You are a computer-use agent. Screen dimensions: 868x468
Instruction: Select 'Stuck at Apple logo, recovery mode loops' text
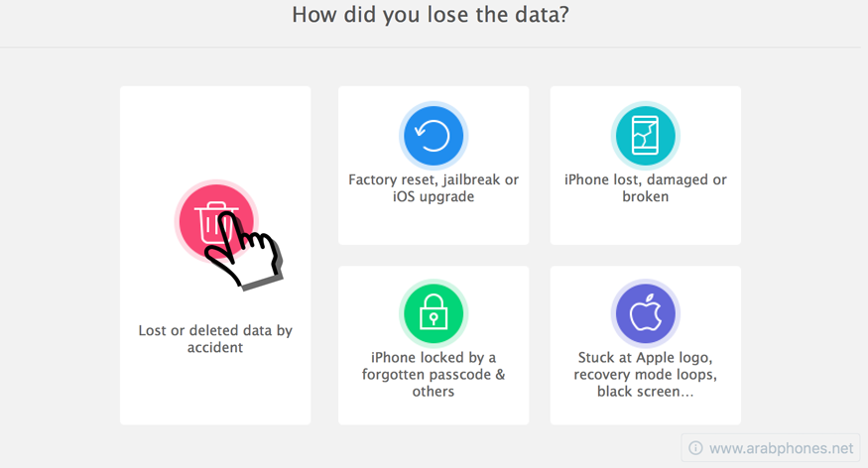tap(646, 366)
